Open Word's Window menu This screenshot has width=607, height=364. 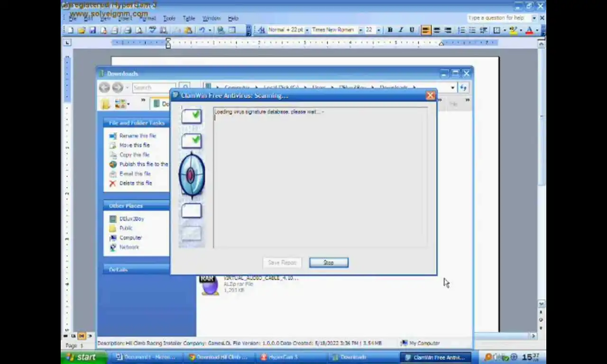coord(212,18)
